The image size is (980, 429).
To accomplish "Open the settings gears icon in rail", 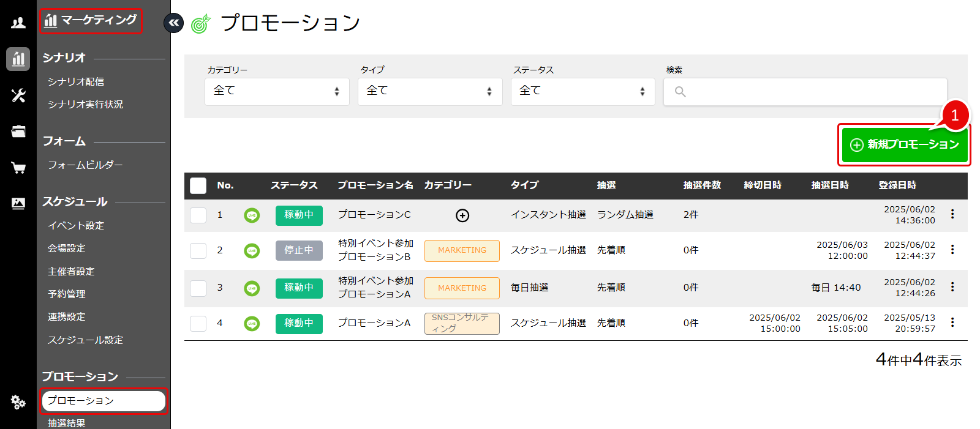I will (18, 402).
